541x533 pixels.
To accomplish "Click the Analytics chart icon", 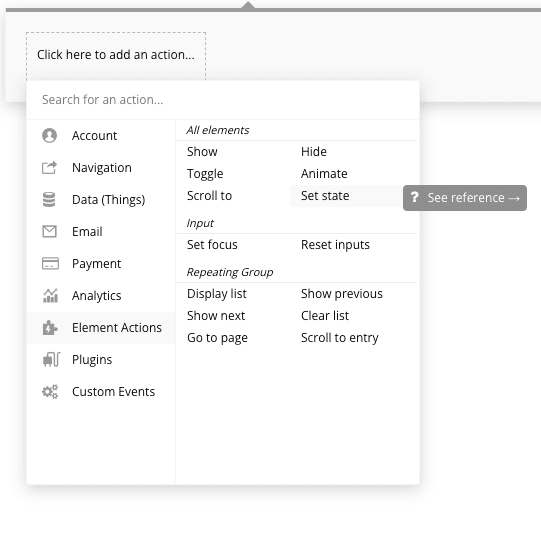I will tap(50, 295).
